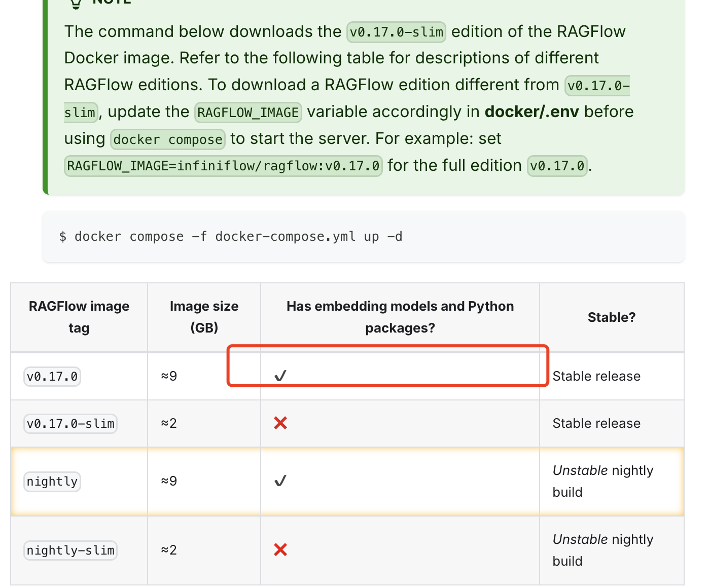Click the 'Stable?' column header
This screenshot has width=709, height=588.
pyautogui.click(x=612, y=317)
